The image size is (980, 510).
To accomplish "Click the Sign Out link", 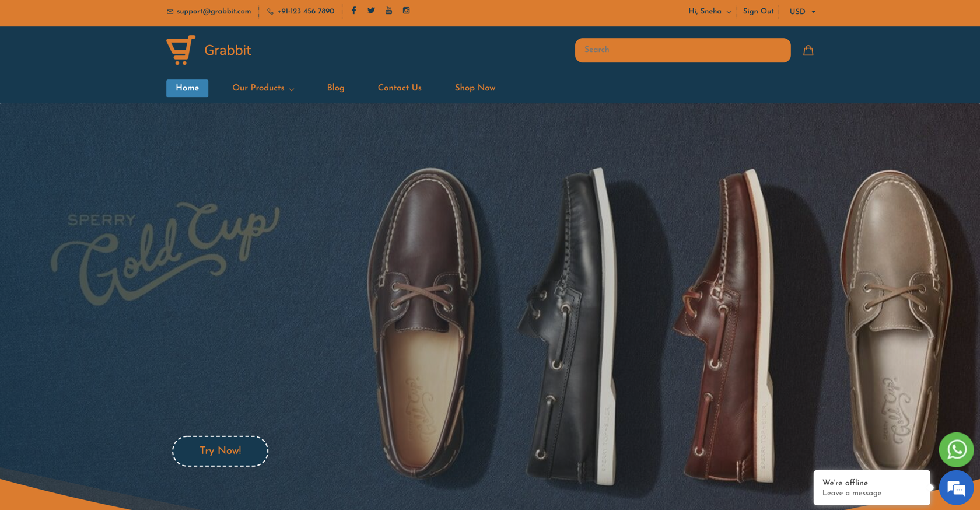I will (x=758, y=12).
